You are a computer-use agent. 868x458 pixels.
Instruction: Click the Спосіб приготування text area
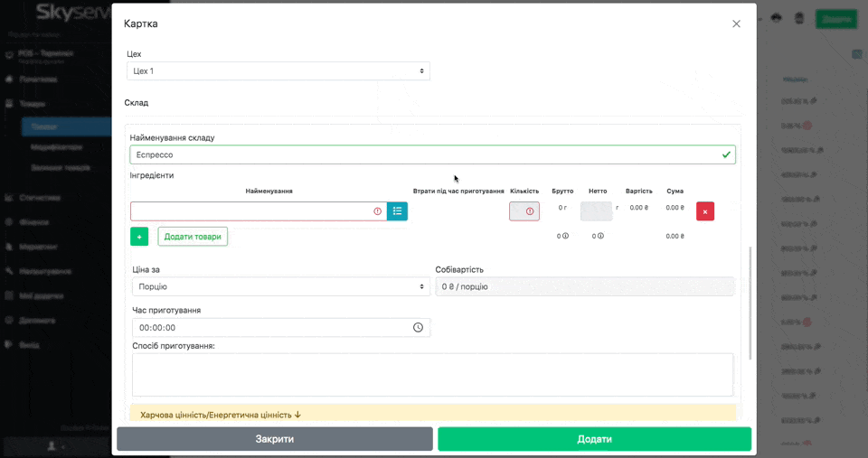(x=432, y=374)
